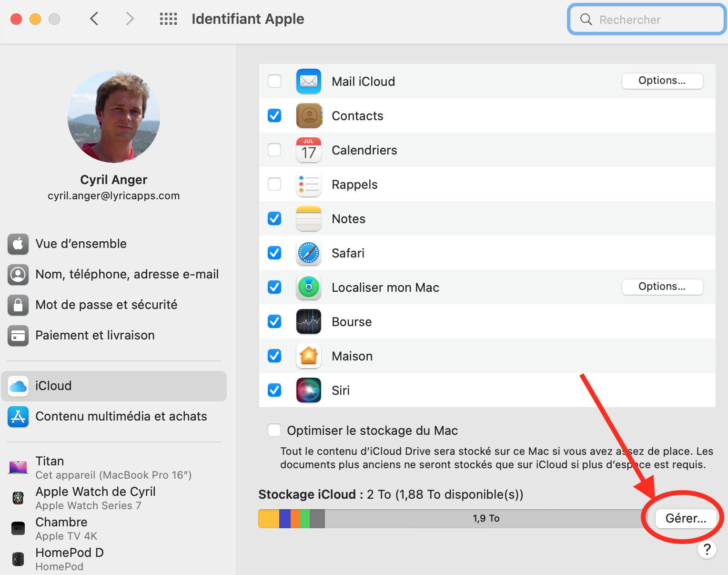Click the credit card icon for Paiement
728x575 pixels.
[18, 335]
